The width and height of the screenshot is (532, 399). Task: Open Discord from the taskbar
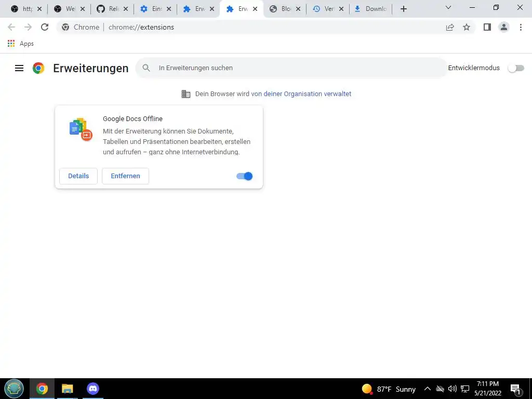(x=93, y=389)
